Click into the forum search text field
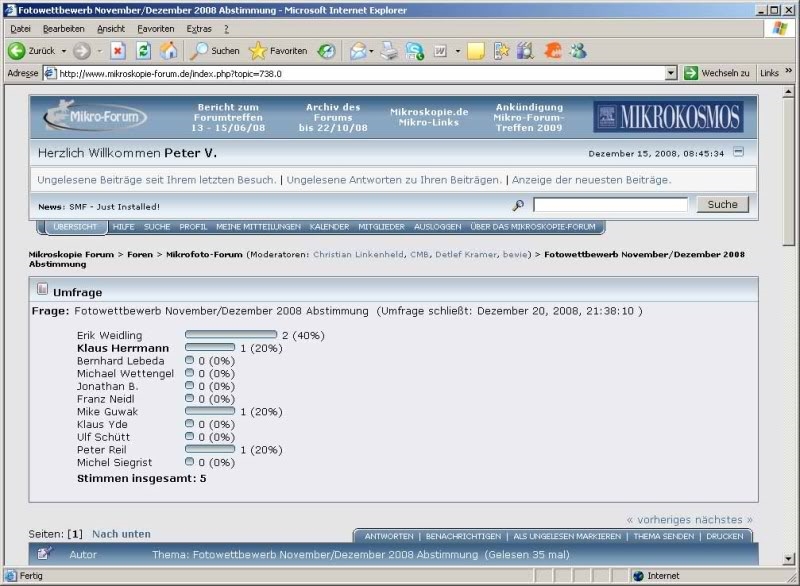 610,205
